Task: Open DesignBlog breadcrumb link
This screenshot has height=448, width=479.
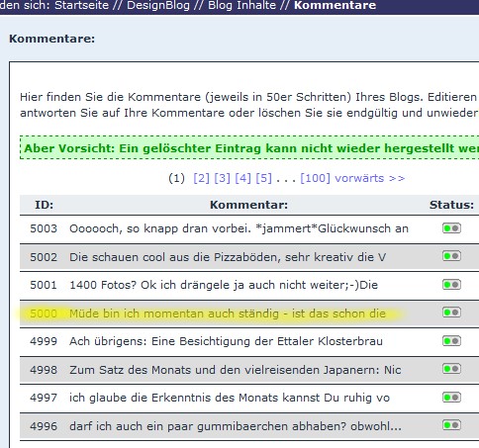Action: pos(158,5)
